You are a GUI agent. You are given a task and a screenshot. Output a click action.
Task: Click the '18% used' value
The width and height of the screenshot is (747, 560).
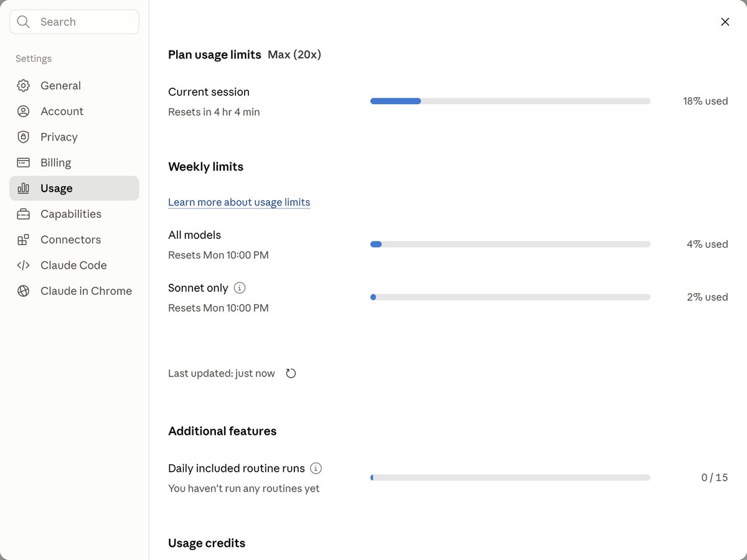[705, 101]
